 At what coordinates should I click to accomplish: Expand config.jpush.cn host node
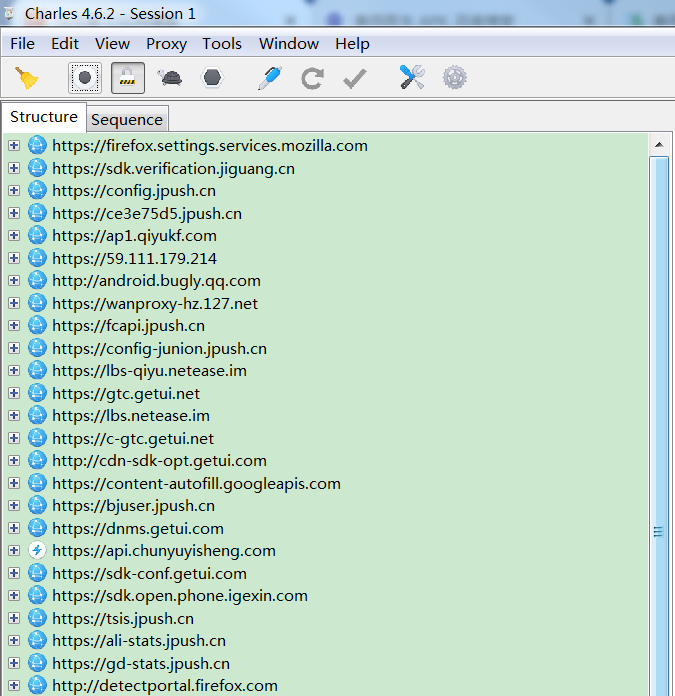(x=14, y=191)
